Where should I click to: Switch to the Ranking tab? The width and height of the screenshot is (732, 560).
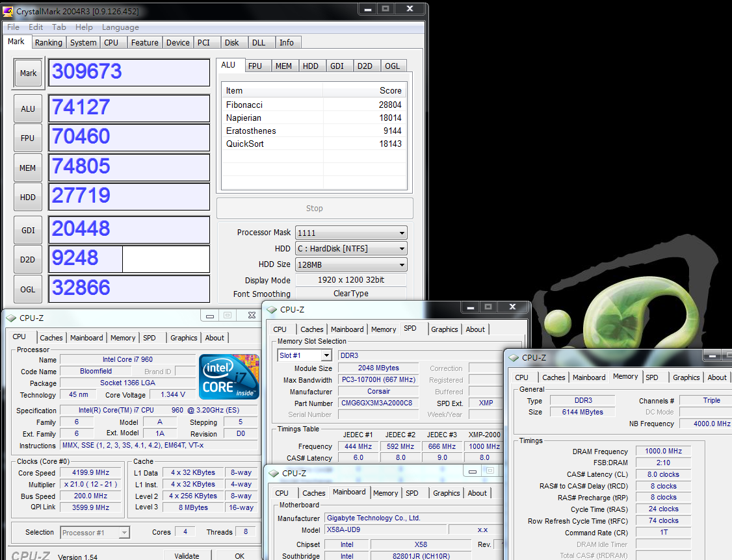[49, 43]
